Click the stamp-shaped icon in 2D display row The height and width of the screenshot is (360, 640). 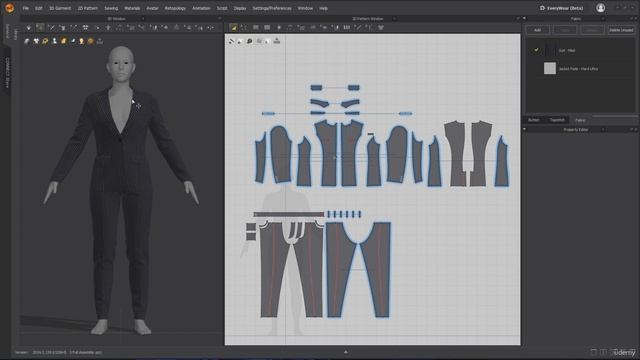click(277, 41)
